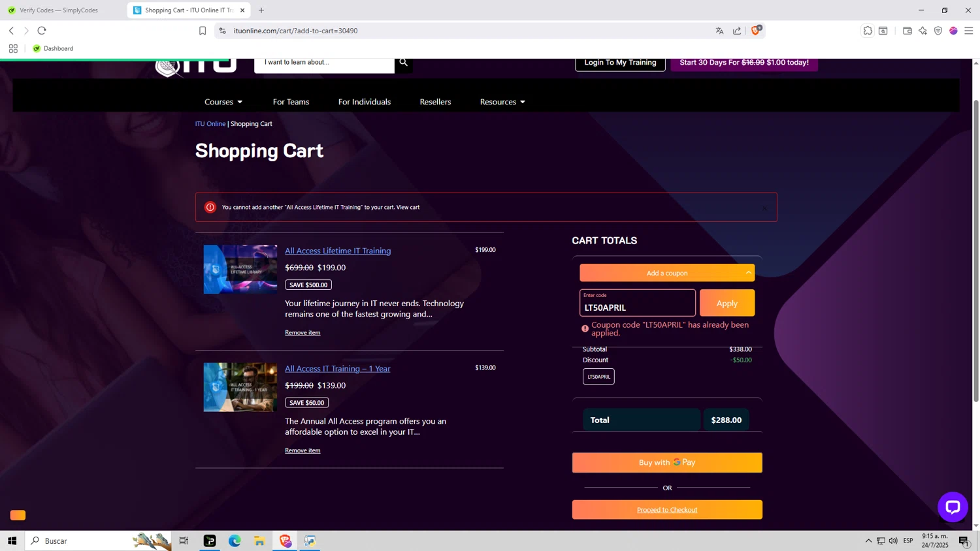Open the notification center icon in system tray

(964, 541)
